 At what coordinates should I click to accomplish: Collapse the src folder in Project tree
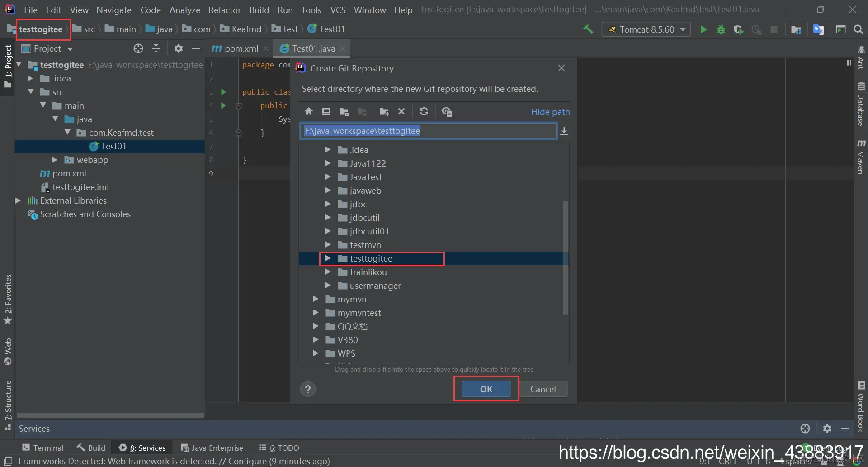pos(31,92)
